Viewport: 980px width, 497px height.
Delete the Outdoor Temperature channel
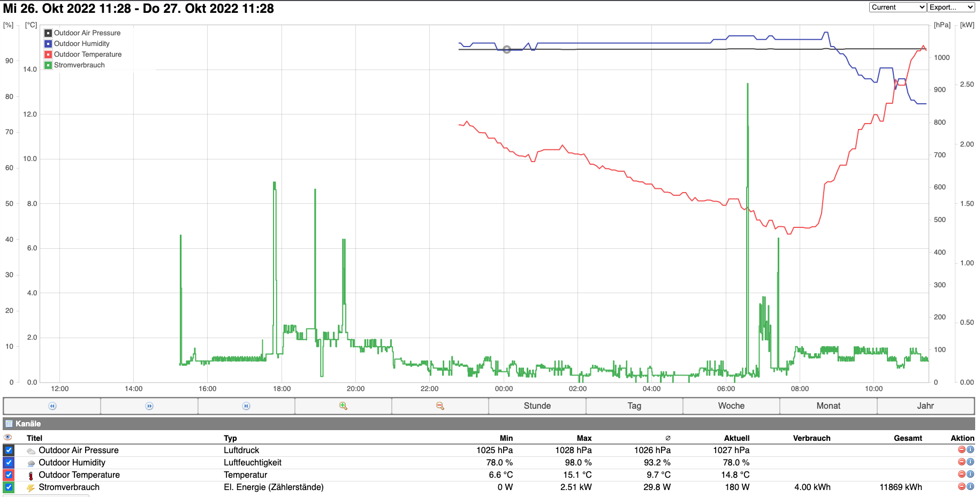pos(961,475)
